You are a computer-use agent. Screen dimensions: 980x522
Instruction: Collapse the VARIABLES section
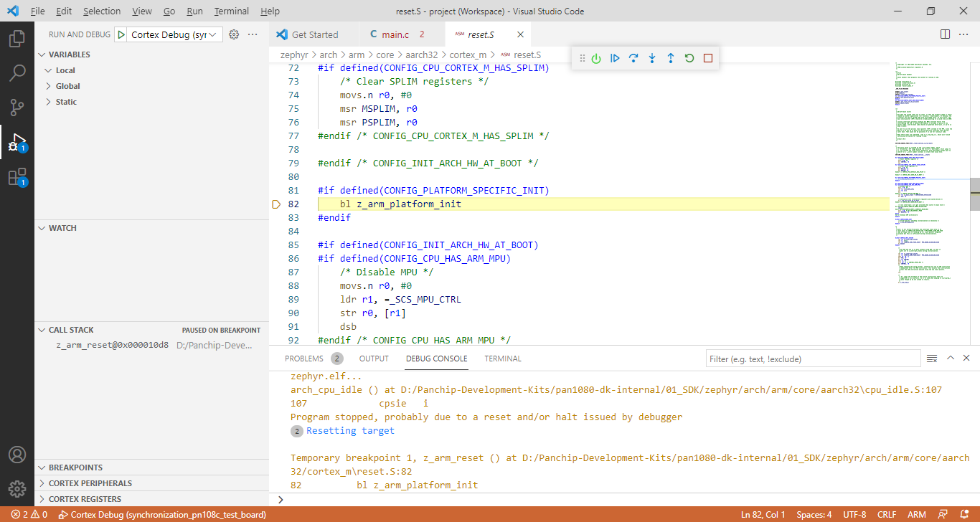[x=152, y=54]
